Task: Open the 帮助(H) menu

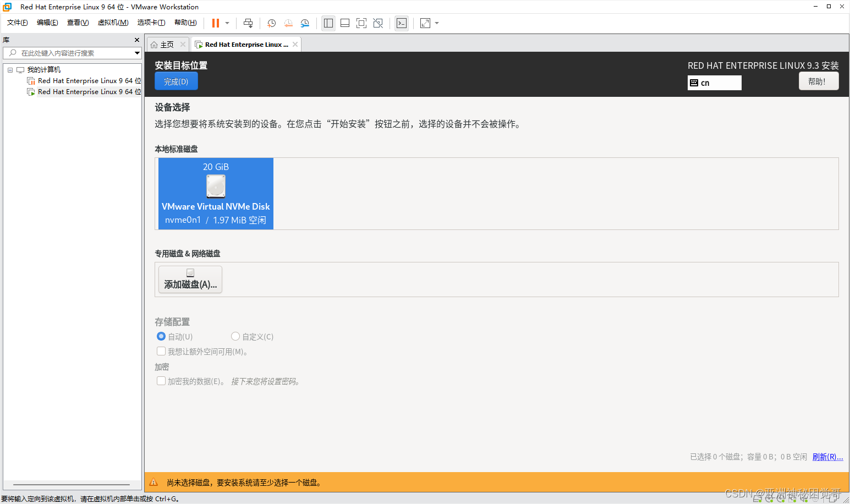Action: pyautogui.click(x=185, y=23)
